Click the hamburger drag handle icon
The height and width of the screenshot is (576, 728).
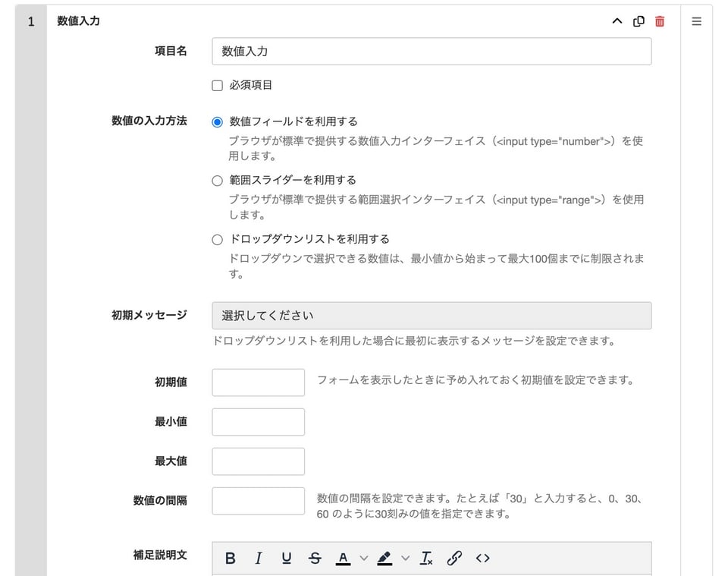click(696, 21)
